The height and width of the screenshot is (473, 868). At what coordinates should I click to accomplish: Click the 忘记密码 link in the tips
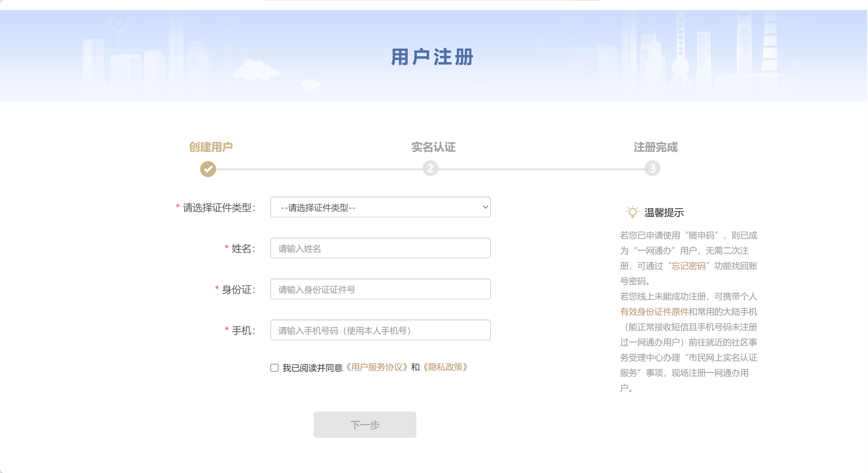pyautogui.click(x=688, y=266)
